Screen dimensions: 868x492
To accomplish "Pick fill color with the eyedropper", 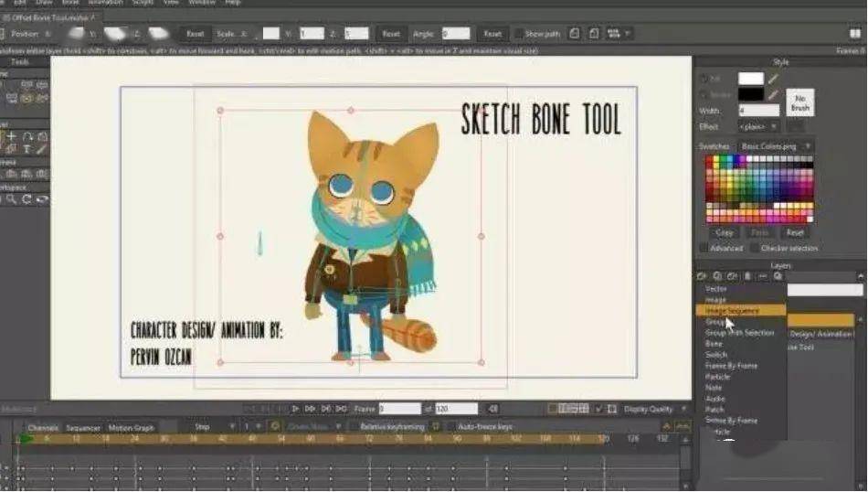I will [x=773, y=79].
